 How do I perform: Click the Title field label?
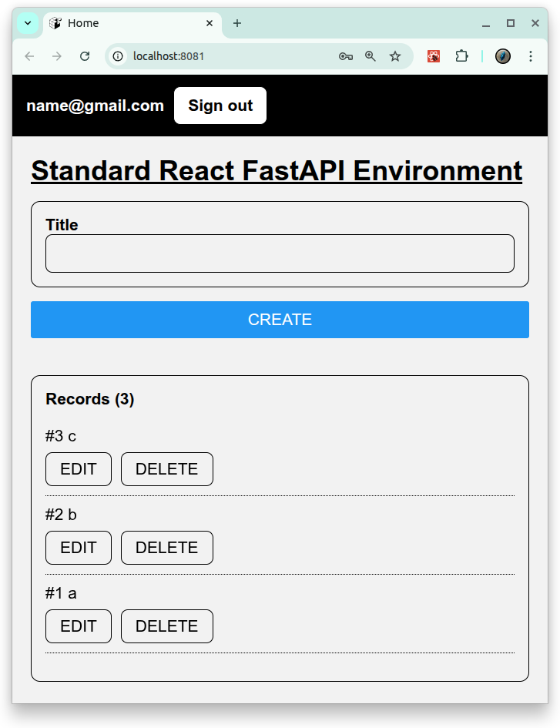[62, 225]
